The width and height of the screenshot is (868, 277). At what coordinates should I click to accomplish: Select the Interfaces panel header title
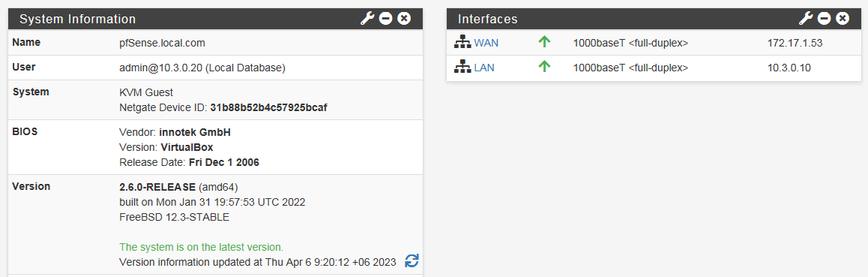488,19
